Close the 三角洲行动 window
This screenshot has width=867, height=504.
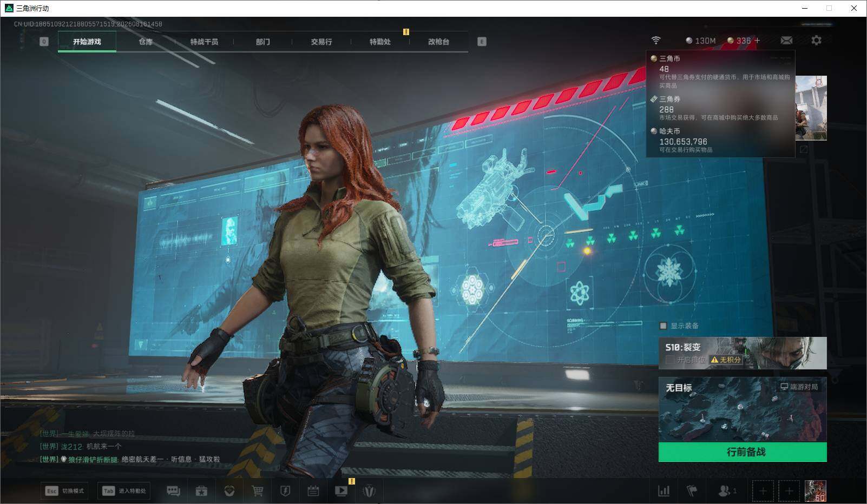(x=854, y=8)
